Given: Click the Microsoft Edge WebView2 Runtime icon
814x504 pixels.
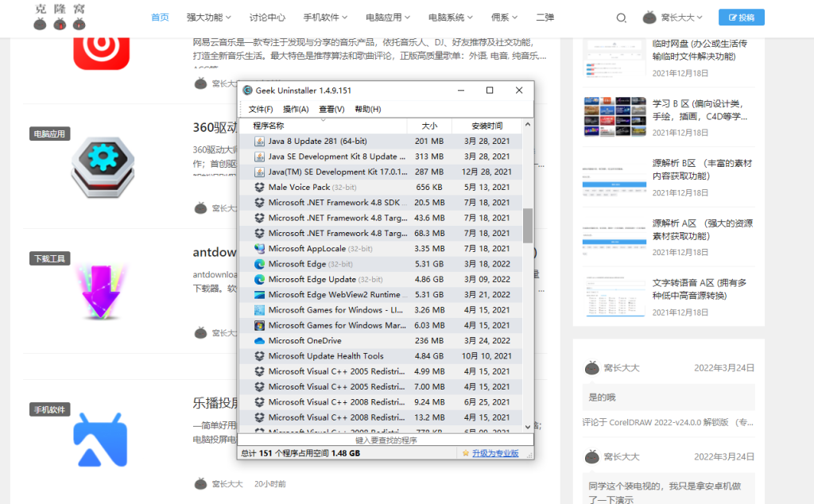Looking at the screenshot, I should [x=259, y=295].
